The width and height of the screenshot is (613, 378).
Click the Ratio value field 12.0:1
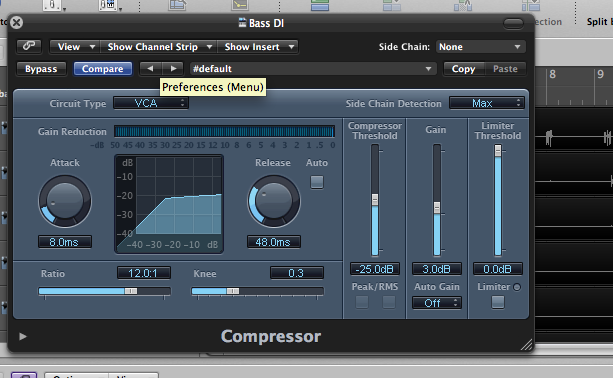[143, 273]
